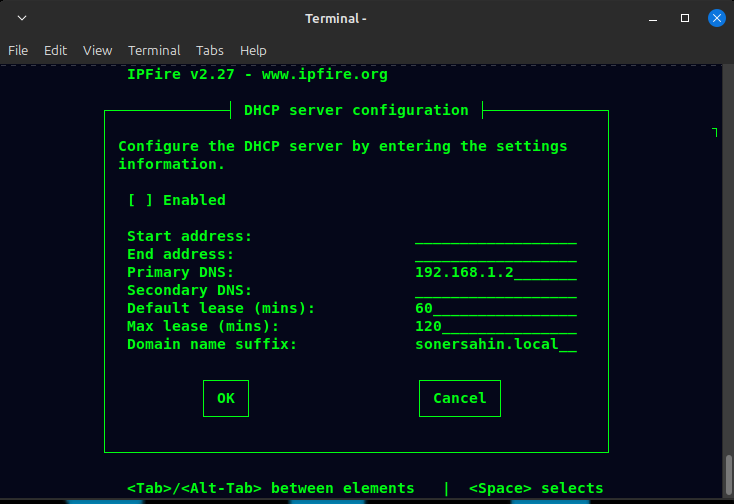Maximize the Terminal window
The height and width of the screenshot is (504, 734).
pos(685,18)
